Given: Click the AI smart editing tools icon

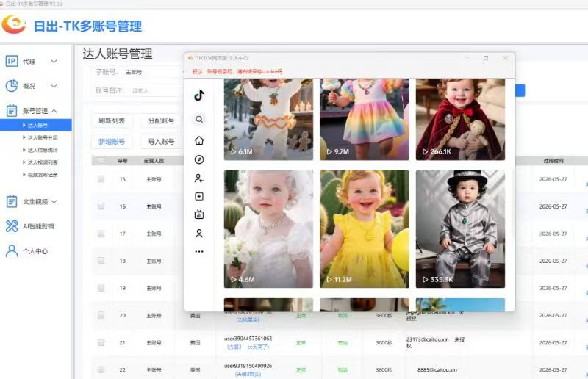Looking at the screenshot, I should pos(12,226).
